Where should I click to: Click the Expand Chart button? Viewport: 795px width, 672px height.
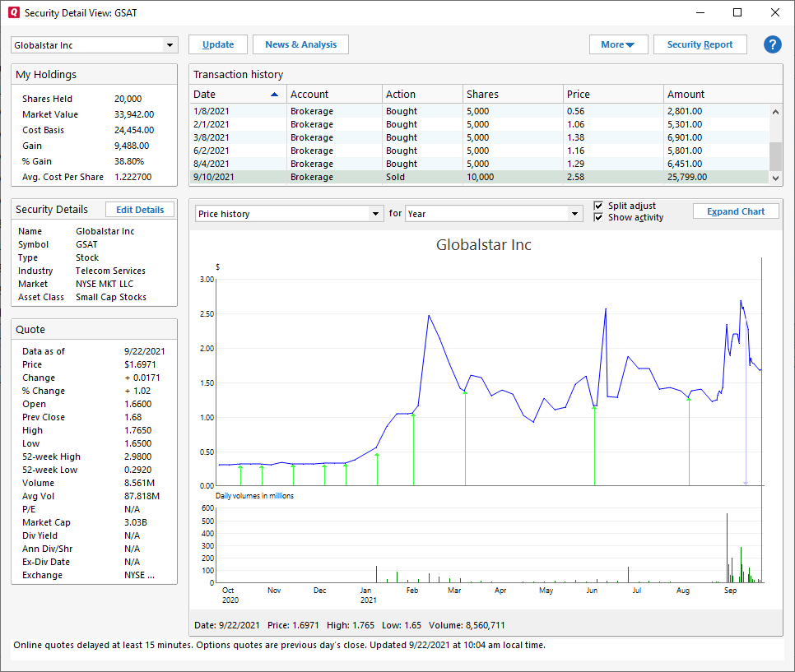[735, 211]
